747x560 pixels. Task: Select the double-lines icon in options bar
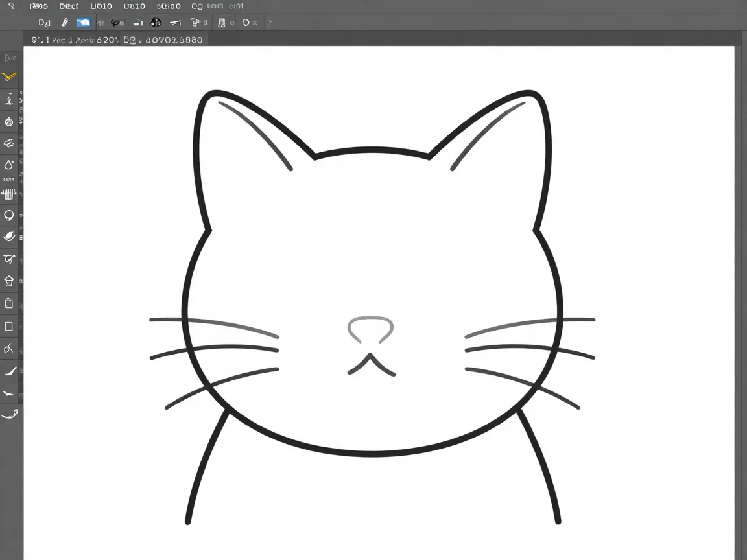pyautogui.click(x=175, y=23)
